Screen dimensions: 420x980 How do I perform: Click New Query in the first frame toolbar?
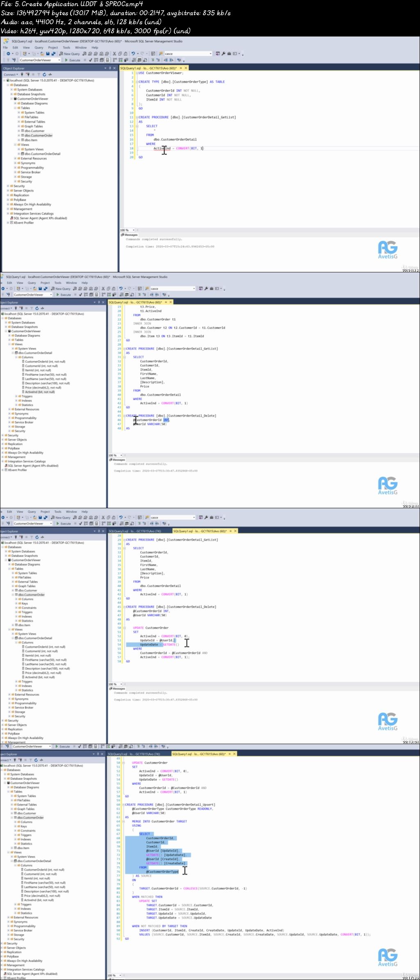[70, 54]
